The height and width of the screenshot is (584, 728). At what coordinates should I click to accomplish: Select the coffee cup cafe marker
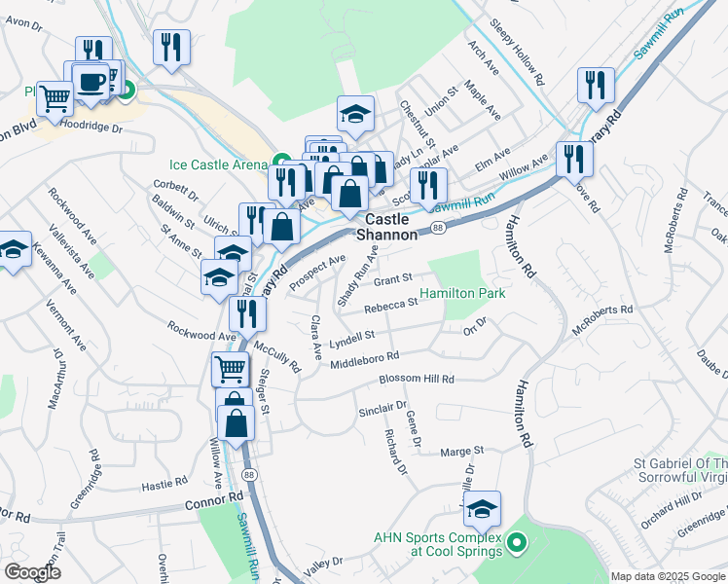91,84
